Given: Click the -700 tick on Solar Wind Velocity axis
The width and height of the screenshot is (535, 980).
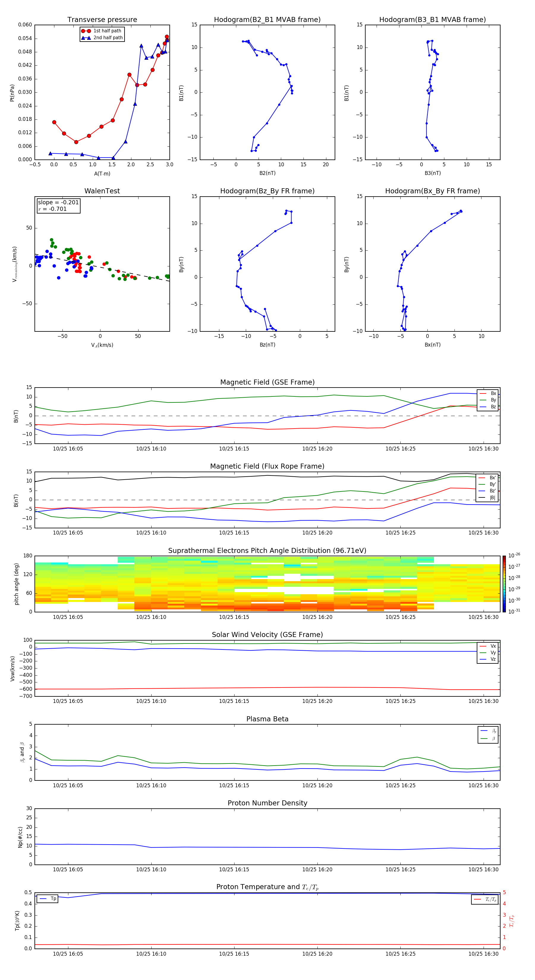Looking at the screenshot, I should click(x=25, y=696).
